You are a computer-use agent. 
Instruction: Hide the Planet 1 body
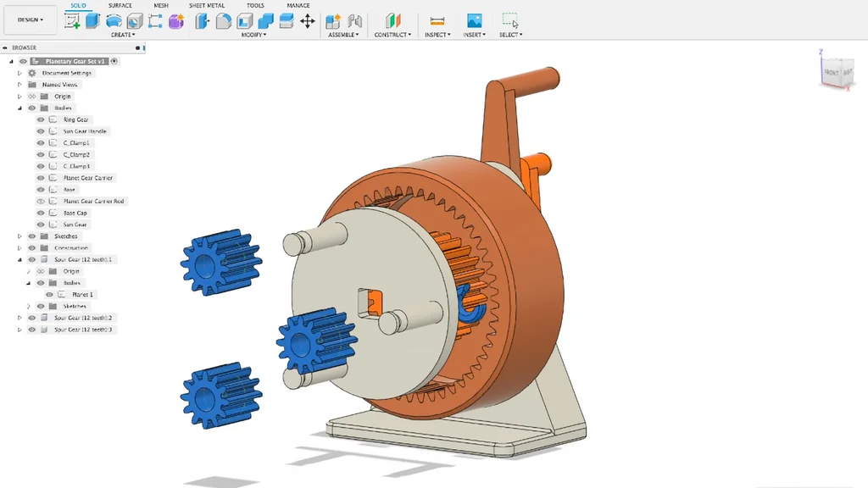tap(49, 294)
